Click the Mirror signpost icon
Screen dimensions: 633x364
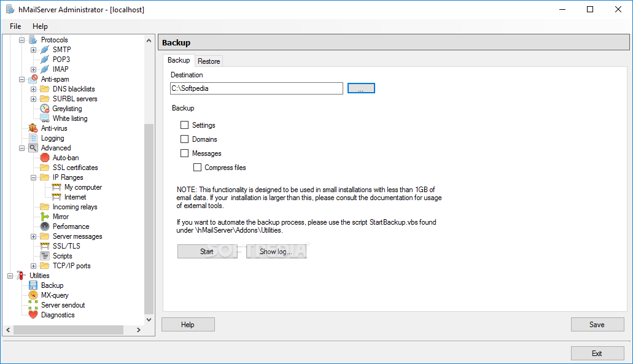45,217
